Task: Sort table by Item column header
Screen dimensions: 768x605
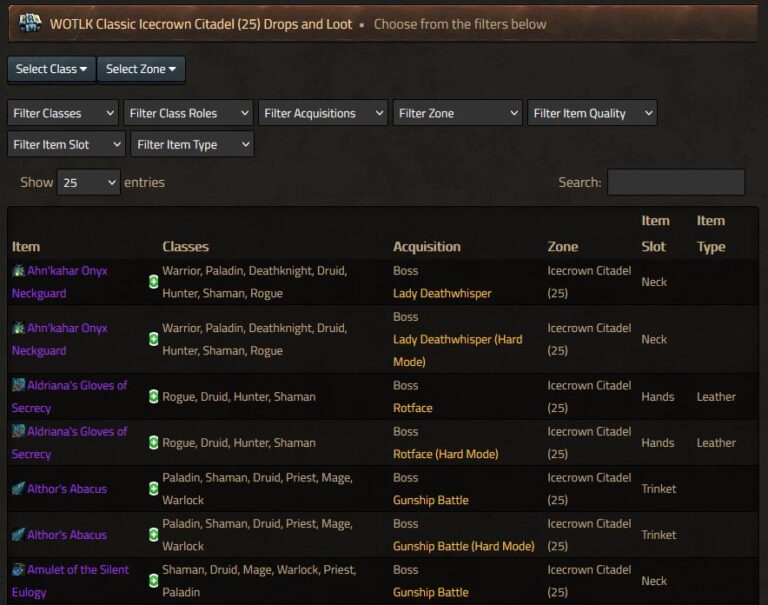Action: click(x=26, y=246)
